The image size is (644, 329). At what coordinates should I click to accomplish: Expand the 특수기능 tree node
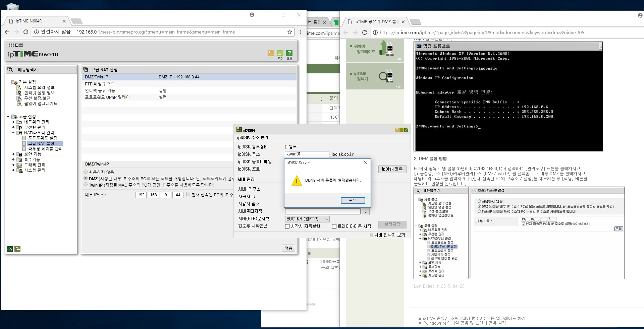pos(13,159)
